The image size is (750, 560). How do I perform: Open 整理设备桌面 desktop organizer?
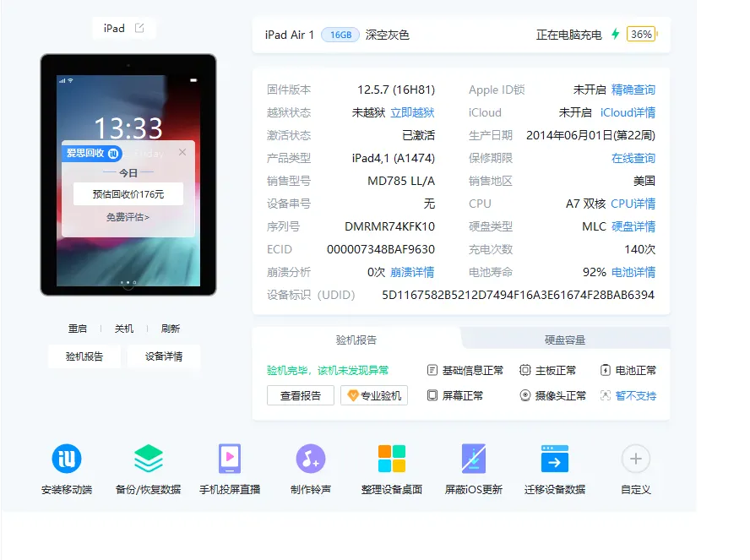point(392,459)
